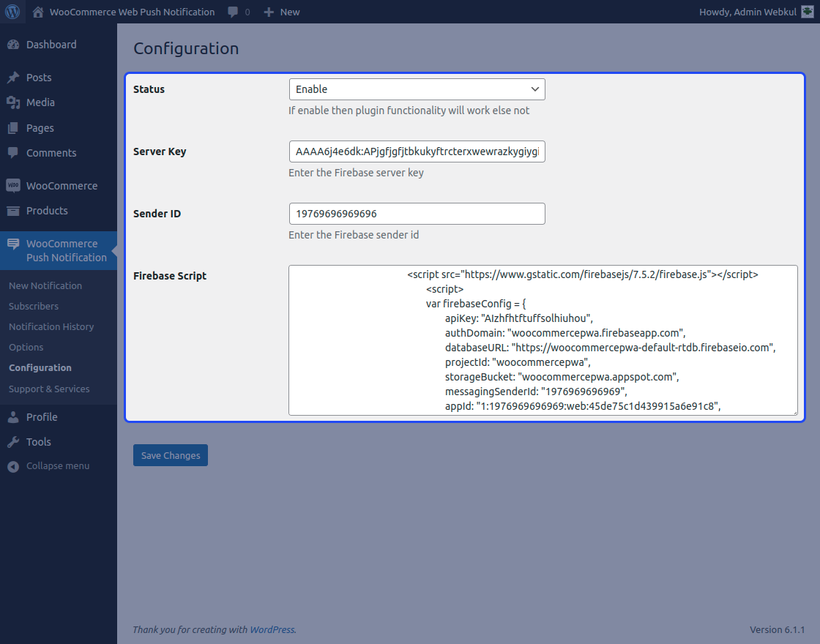820x644 pixels.
Task: Open Profile menu item
Action: (x=42, y=417)
